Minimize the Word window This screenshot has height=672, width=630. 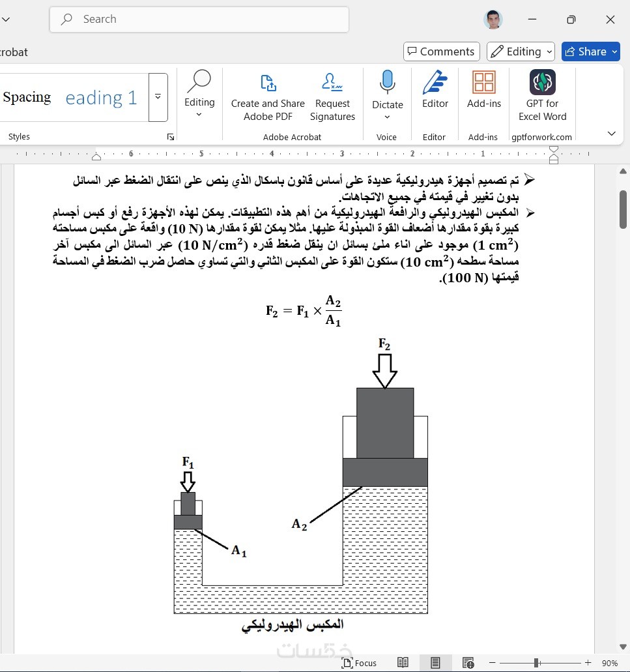point(532,20)
